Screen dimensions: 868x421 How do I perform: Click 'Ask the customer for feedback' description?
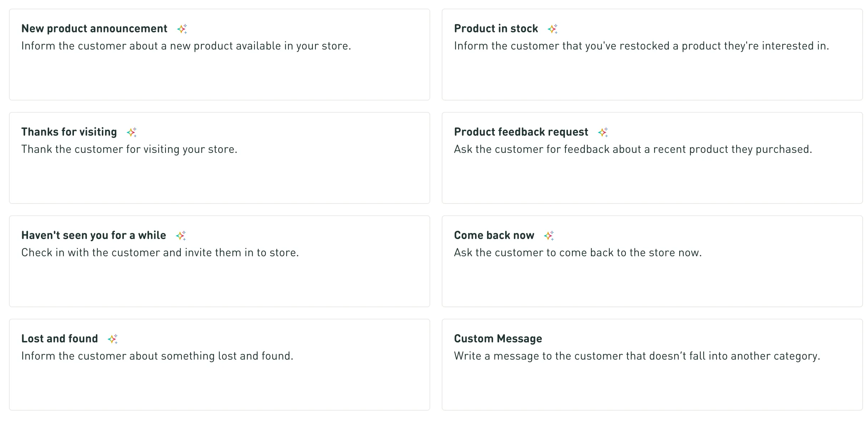(x=633, y=149)
